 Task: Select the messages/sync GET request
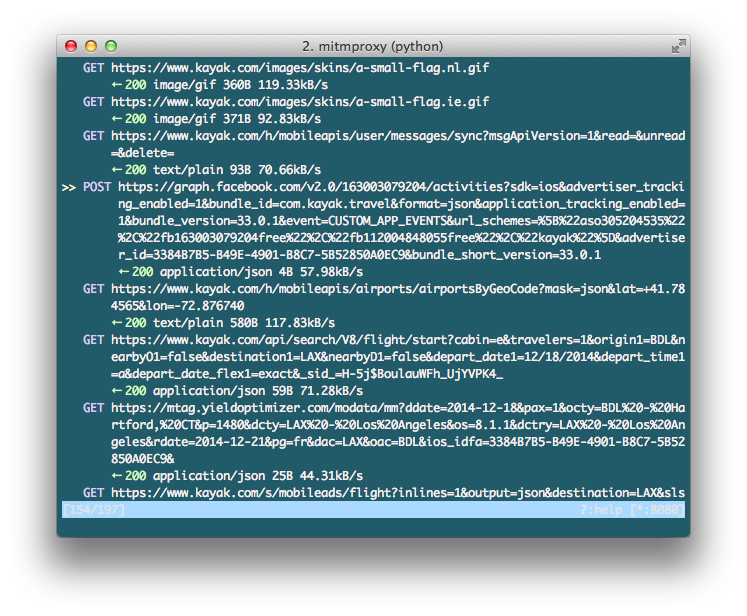[384, 144]
